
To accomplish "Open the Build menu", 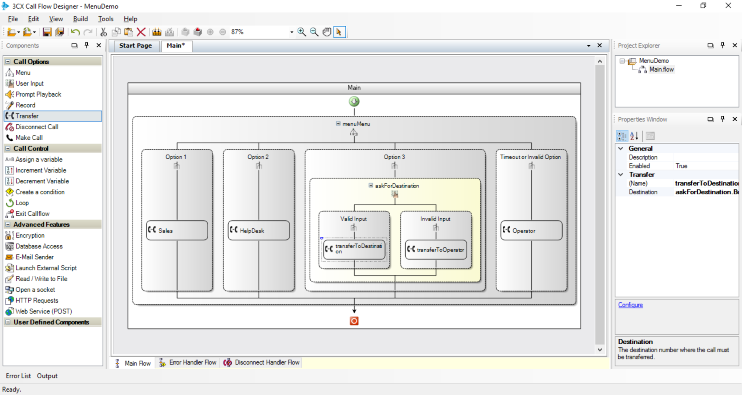I will click(80, 19).
